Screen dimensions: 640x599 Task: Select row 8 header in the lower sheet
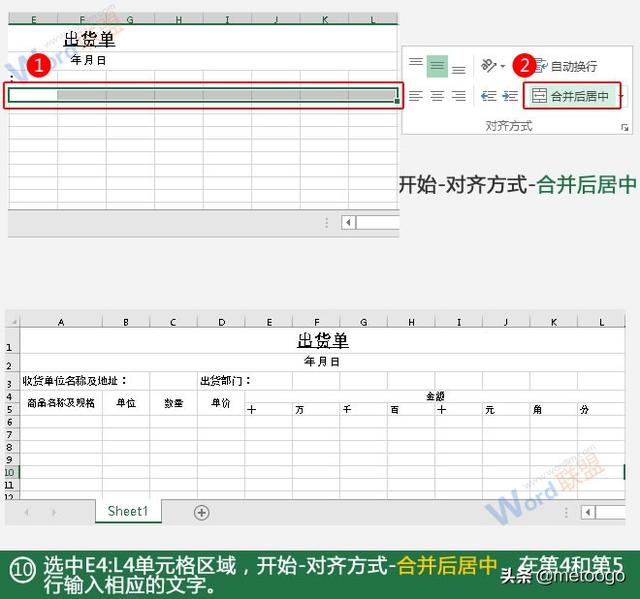tap(12, 447)
